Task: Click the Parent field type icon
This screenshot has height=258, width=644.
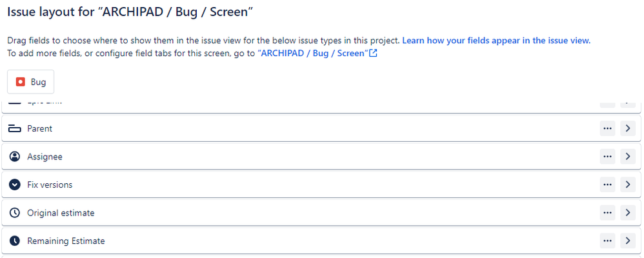Action: pyautogui.click(x=15, y=129)
